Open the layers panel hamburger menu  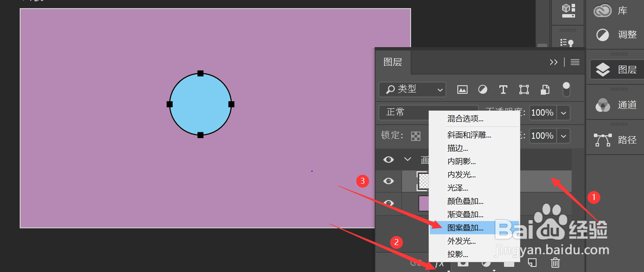(575, 62)
